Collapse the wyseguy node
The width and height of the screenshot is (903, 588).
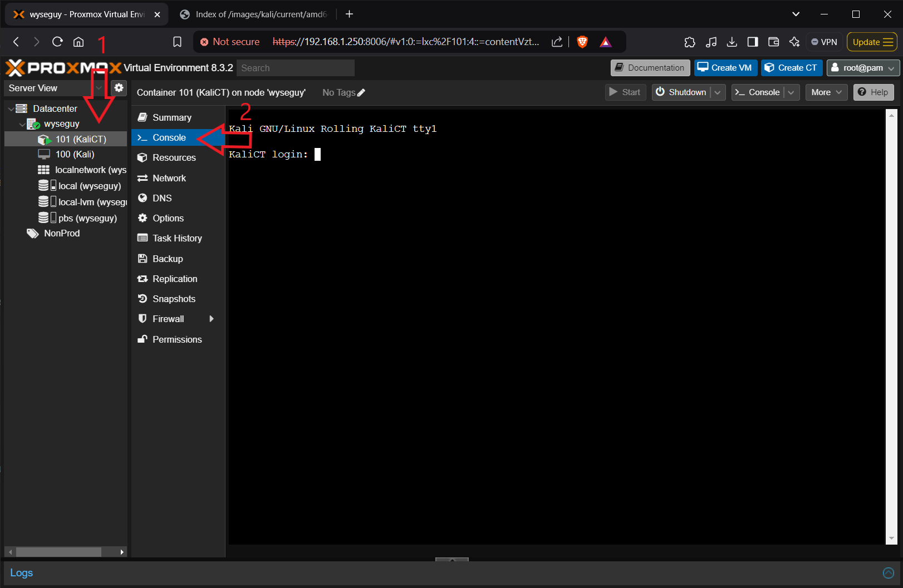[x=22, y=124]
